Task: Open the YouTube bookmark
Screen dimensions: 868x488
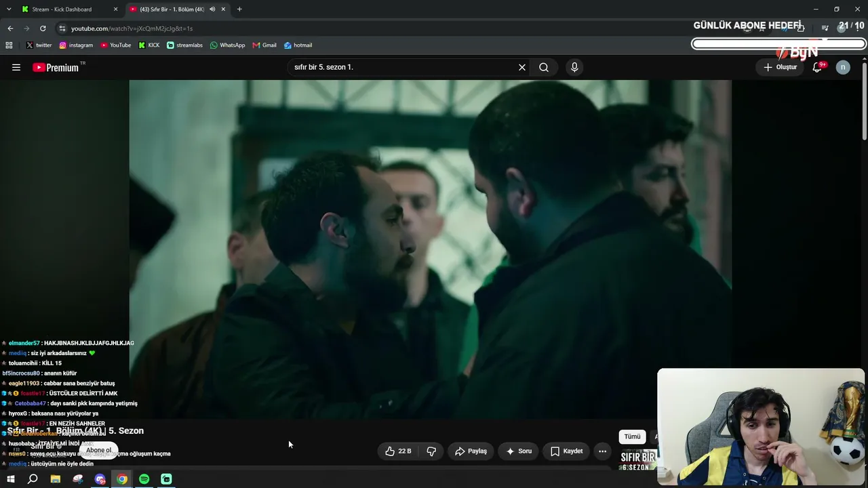Action: 116,45
